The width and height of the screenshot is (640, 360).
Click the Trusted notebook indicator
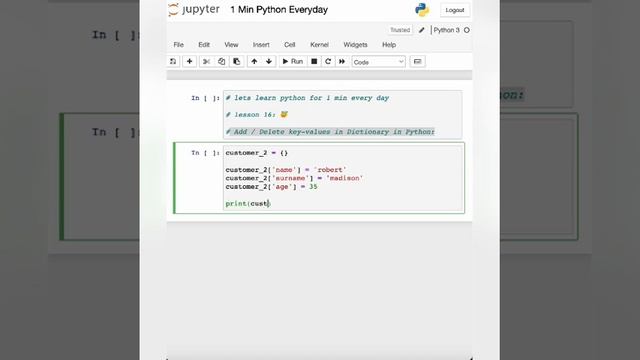[x=400, y=30]
